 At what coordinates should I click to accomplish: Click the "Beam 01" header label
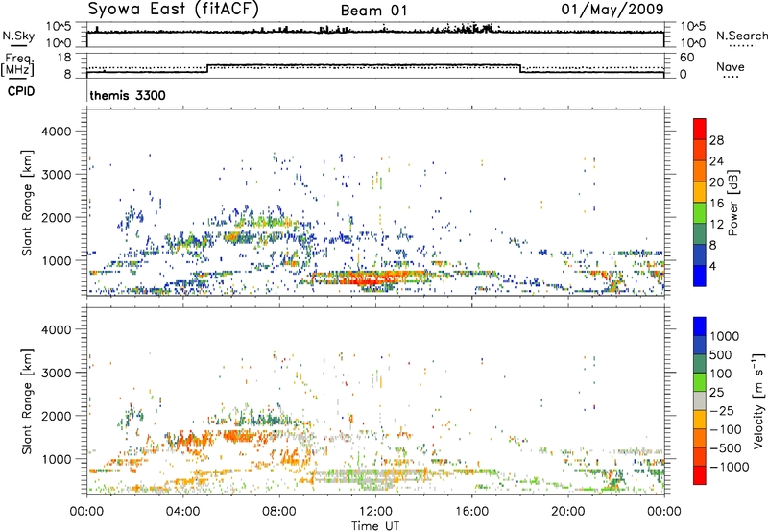[373, 11]
